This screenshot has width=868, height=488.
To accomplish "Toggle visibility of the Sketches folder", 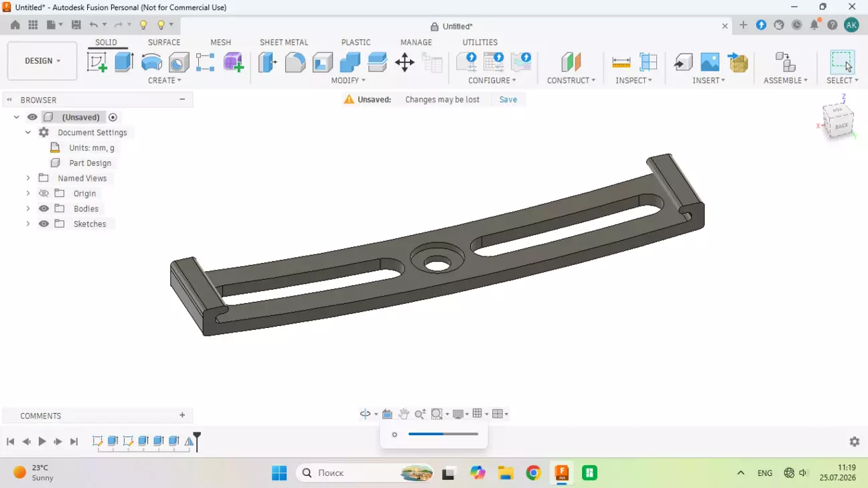I will pyautogui.click(x=44, y=224).
